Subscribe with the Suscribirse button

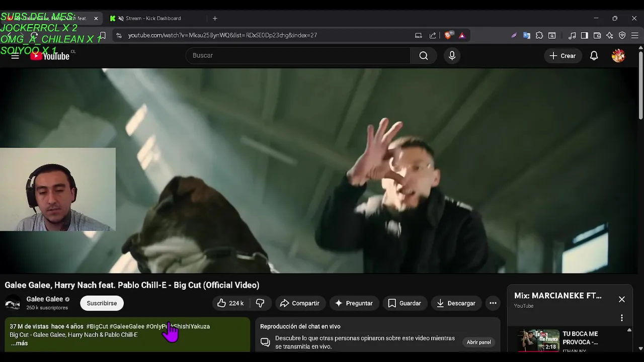click(102, 303)
